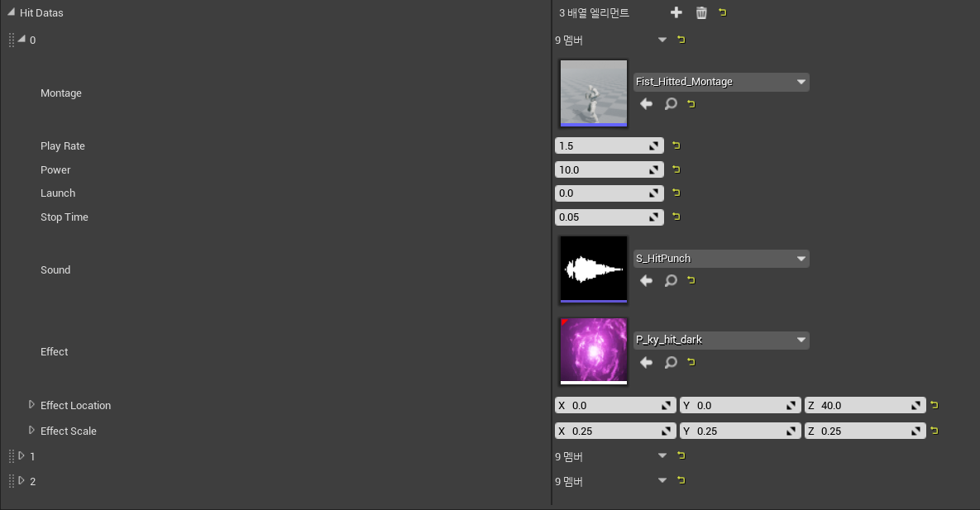Click Effect Scale Y field
This screenshot has width=980, height=510.
point(740,431)
